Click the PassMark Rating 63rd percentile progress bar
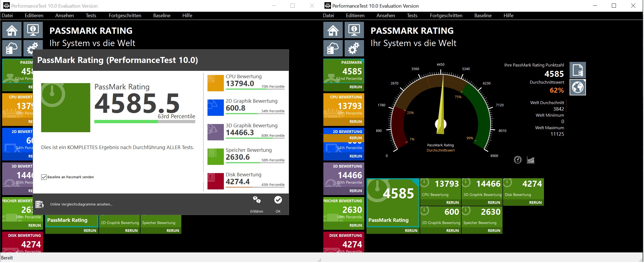This screenshot has width=644, height=263. (x=145, y=122)
